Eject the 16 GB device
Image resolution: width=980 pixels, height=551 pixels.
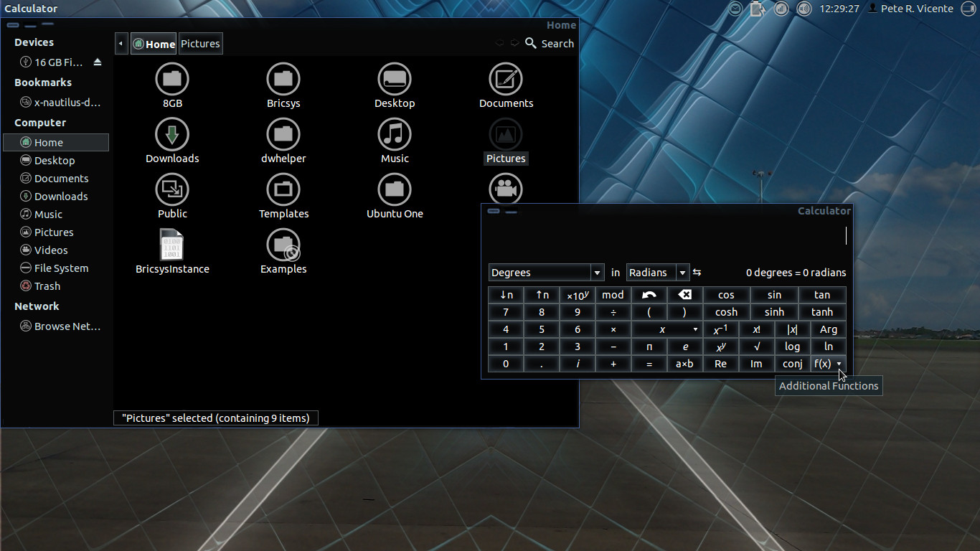tap(98, 62)
